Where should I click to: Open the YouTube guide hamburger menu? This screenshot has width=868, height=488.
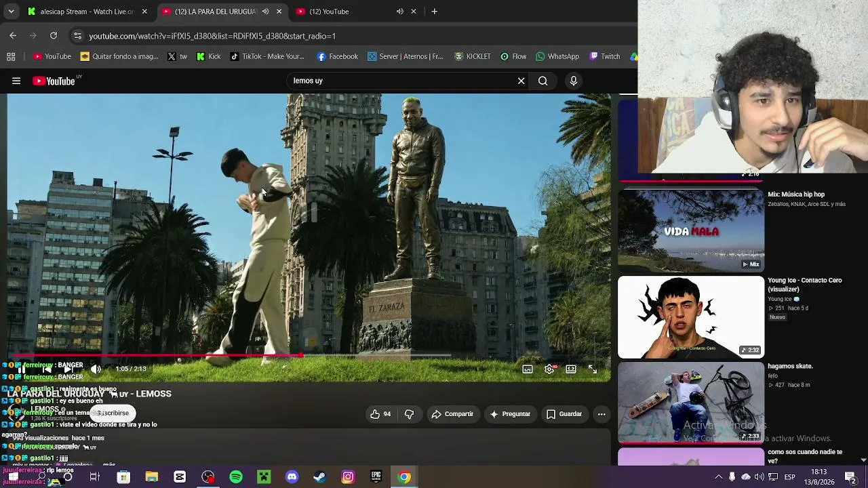tap(16, 81)
